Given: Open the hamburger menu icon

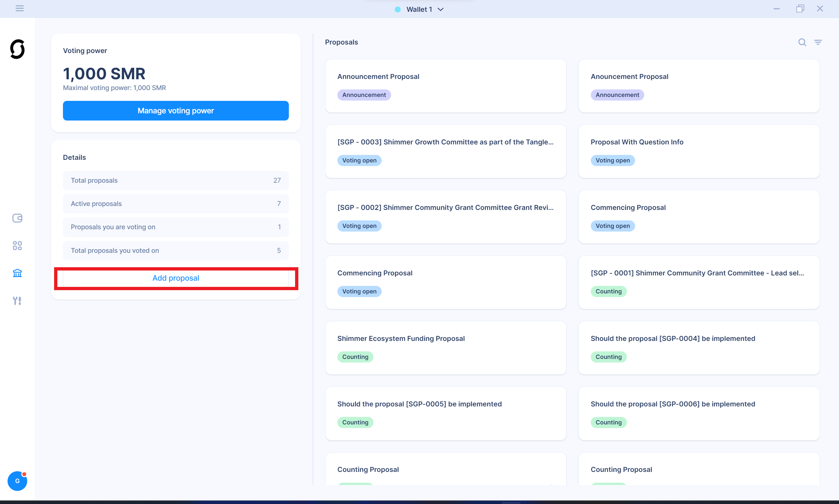Looking at the screenshot, I should click(x=19, y=9).
